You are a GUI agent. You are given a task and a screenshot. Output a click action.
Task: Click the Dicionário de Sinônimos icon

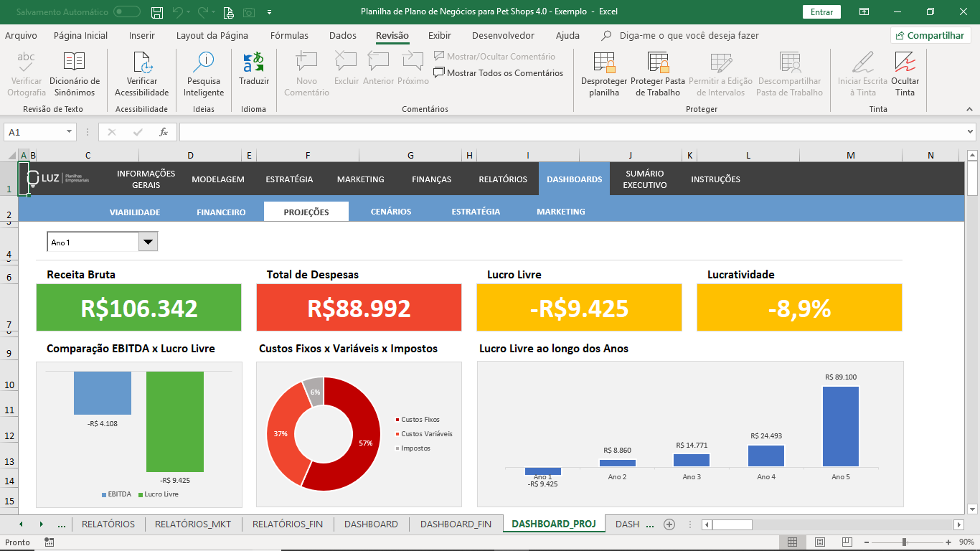coord(75,63)
